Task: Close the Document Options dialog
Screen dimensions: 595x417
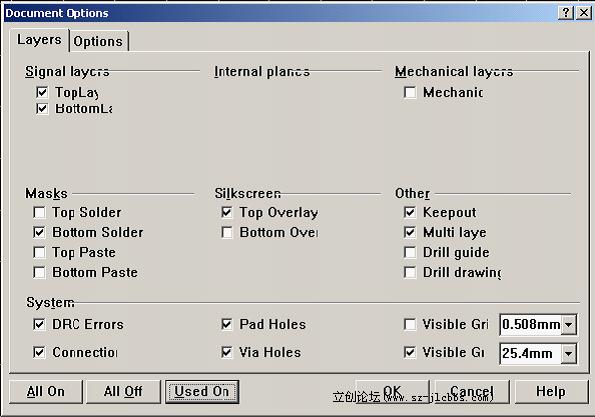Action: (584, 13)
